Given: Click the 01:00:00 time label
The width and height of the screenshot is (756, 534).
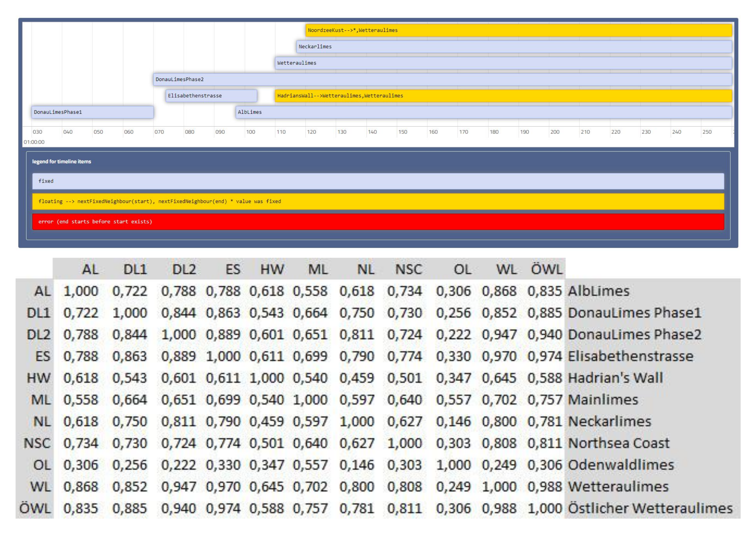Looking at the screenshot, I should tap(34, 142).
